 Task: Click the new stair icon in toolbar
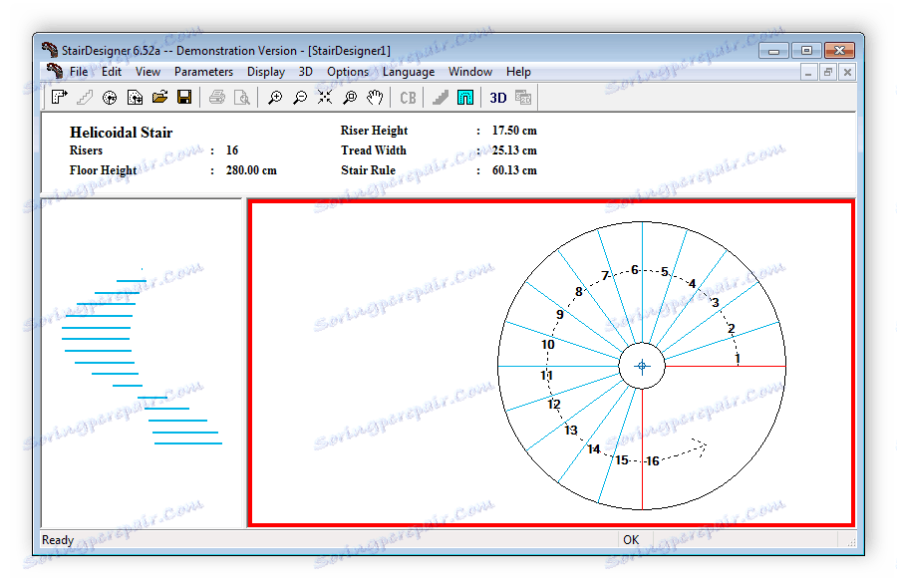tap(59, 97)
